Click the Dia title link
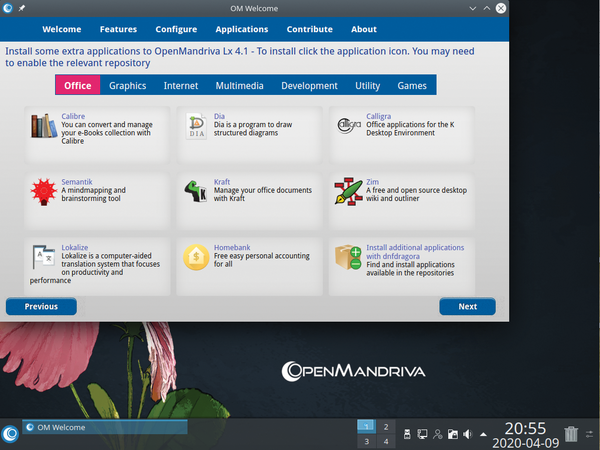The height and width of the screenshot is (450, 600). pos(219,116)
